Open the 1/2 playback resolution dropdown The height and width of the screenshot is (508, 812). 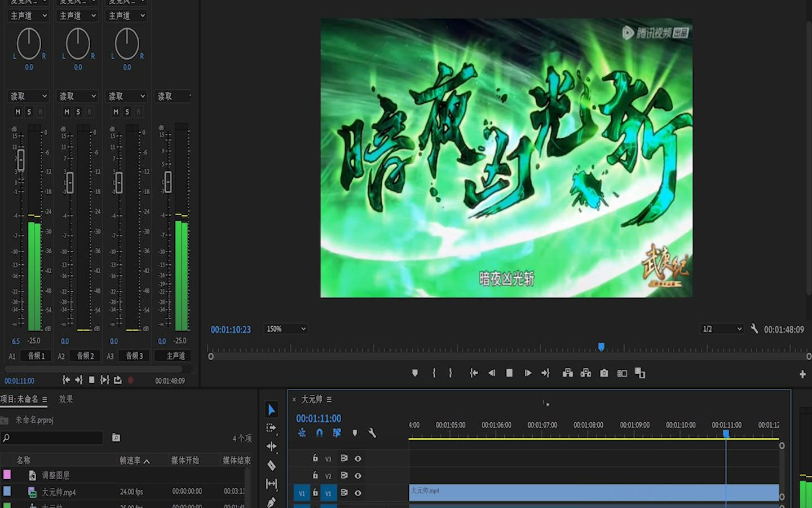(722, 329)
